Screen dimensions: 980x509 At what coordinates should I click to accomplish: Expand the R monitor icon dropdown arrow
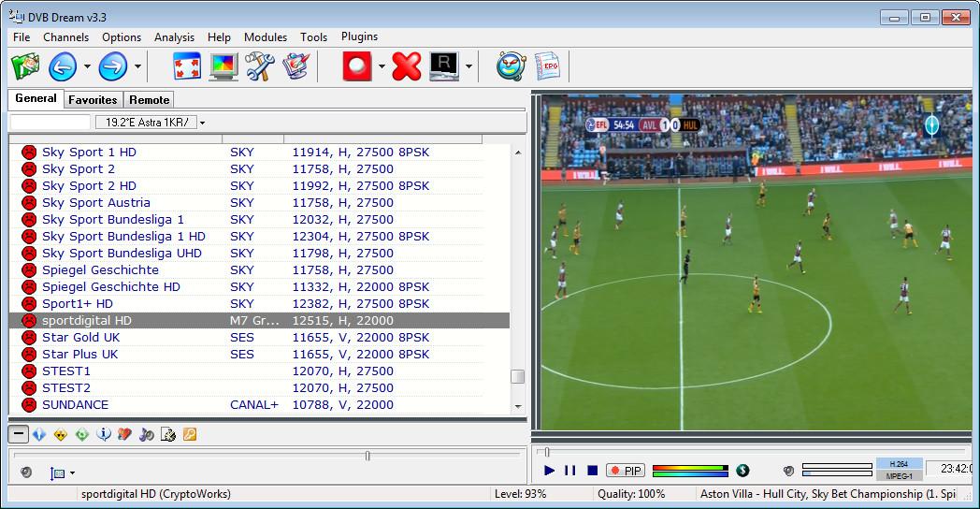pos(468,66)
